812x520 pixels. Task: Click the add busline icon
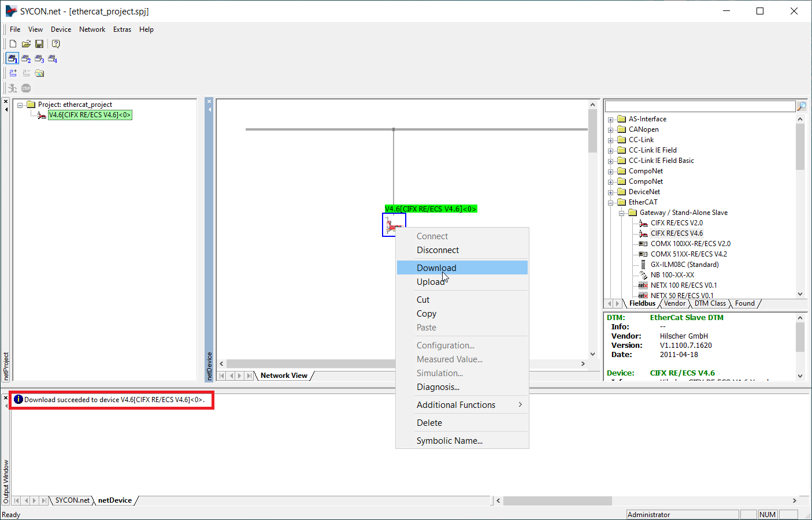pyautogui.click(x=13, y=73)
